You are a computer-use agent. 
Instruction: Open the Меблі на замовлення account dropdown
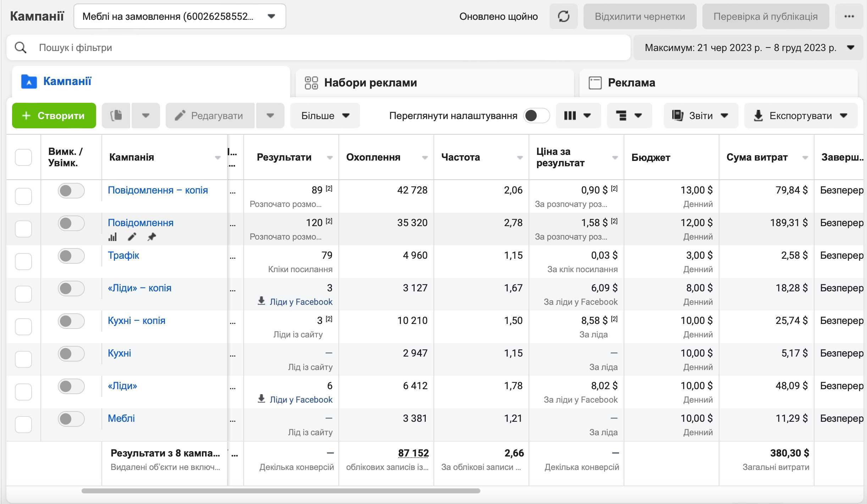(x=180, y=16)
